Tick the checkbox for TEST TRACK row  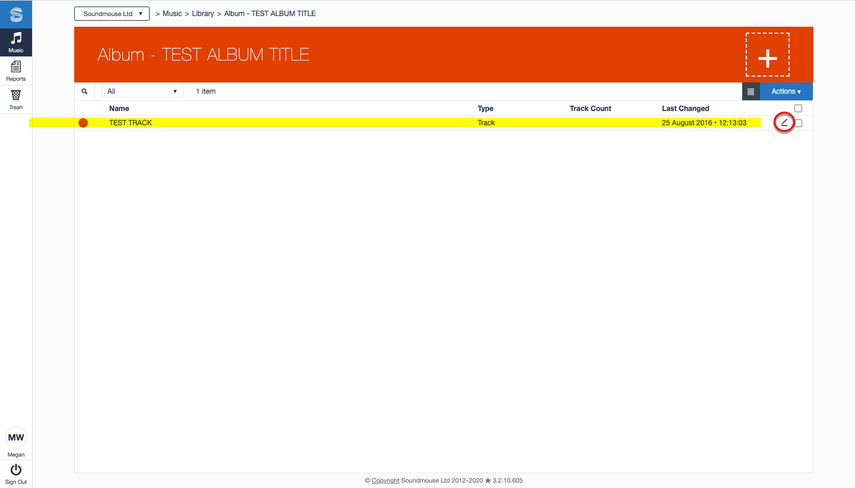[x=798, y=123]
